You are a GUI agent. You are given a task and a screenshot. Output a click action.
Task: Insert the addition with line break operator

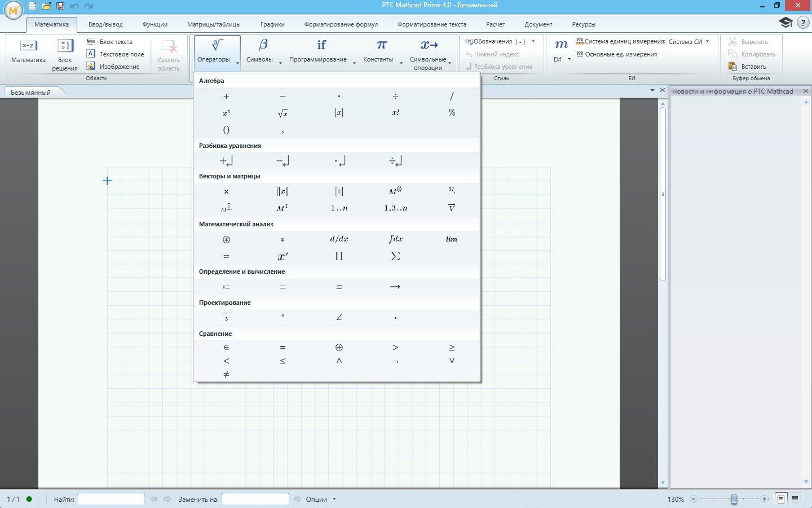pyautogui.click(x=226, y=161)
